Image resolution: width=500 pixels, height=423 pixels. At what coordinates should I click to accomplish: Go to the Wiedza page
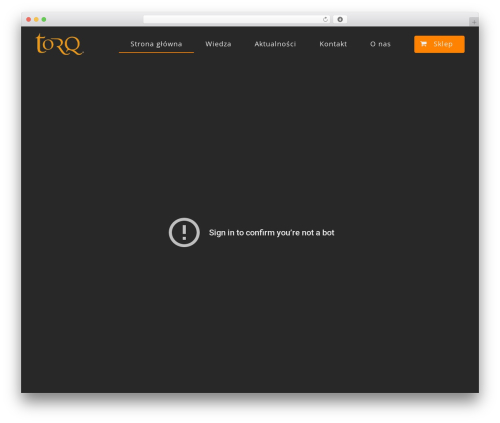pyautogui.click(x=218, y=44)
